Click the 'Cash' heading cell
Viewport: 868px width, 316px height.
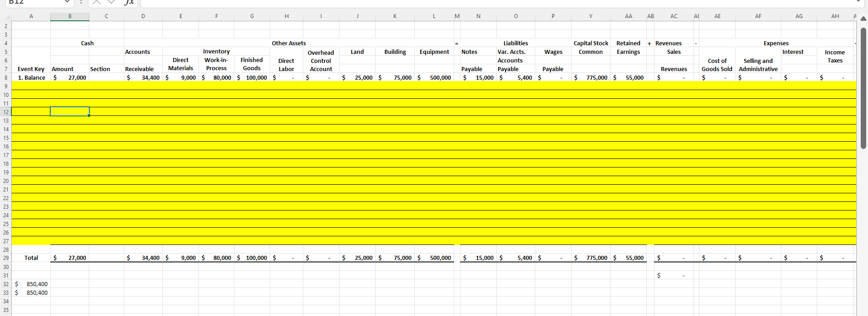[x=87, y=43]
